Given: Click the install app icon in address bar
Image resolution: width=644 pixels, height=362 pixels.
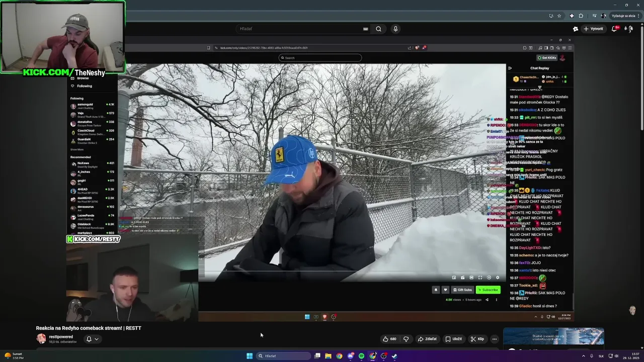Looking at the screenshot, I should [x=551, y=16].
